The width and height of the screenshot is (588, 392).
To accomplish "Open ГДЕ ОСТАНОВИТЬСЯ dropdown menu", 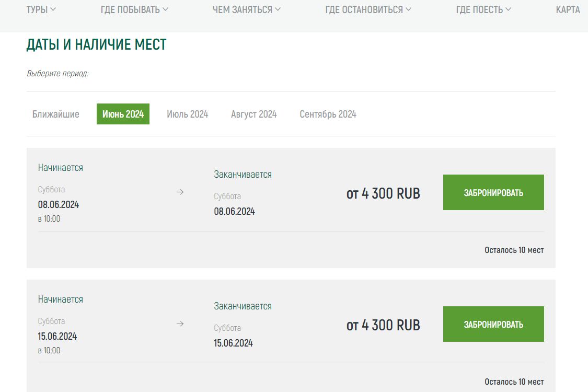I will pyautogui.click(x=368, y=9).
